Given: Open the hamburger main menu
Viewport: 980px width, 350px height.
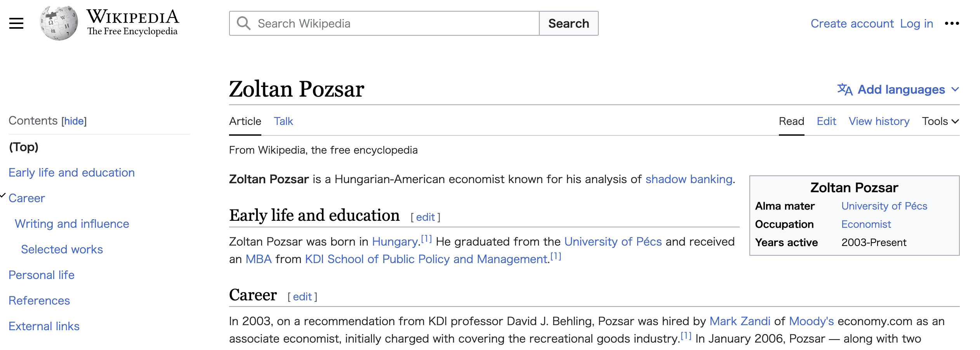Looking at the screenshot, I should [16, 23].
